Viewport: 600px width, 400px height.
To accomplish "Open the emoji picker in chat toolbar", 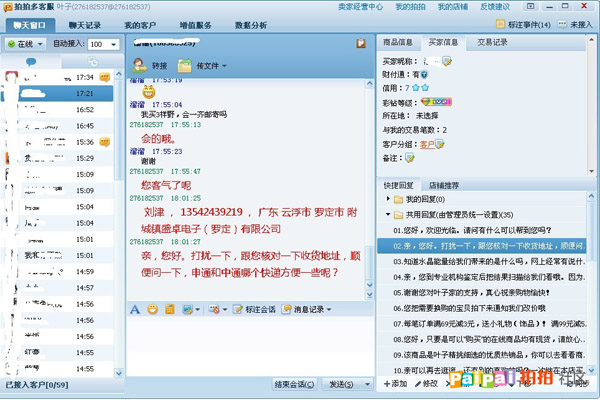I will coord(152,309).
